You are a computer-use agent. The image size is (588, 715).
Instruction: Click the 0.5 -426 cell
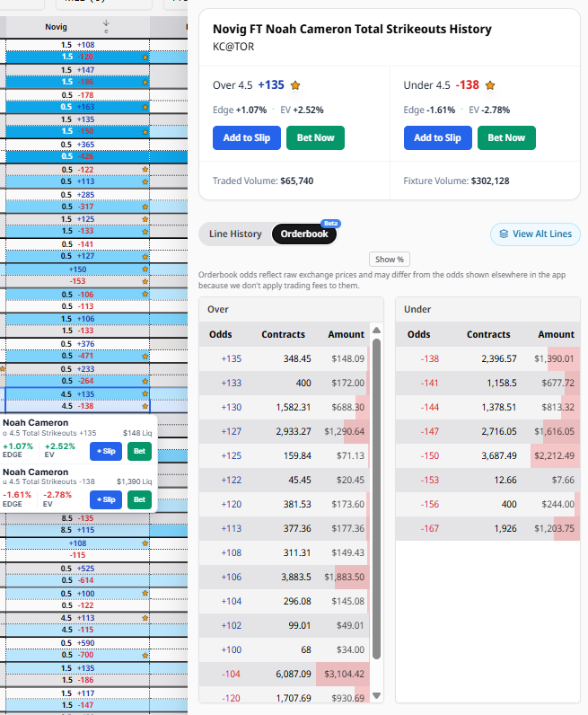(77, 156)
